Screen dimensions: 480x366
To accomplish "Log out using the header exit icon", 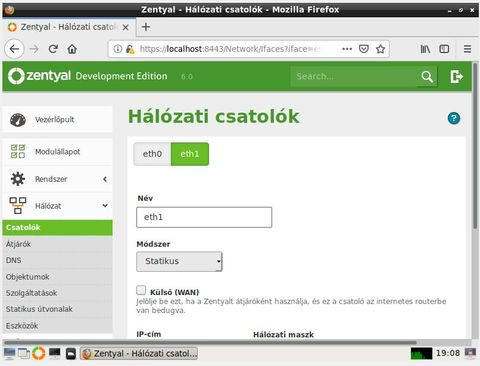I will coord(456,76).
